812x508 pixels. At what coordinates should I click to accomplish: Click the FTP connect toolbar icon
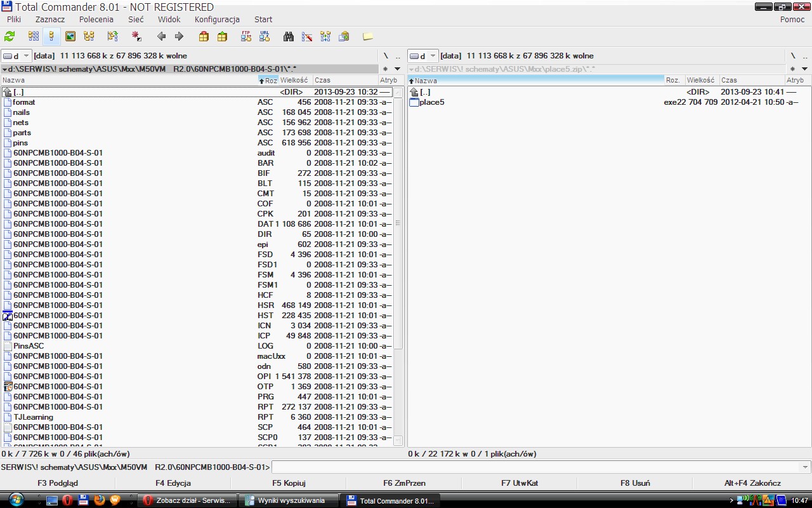click(x=246, y=37)
